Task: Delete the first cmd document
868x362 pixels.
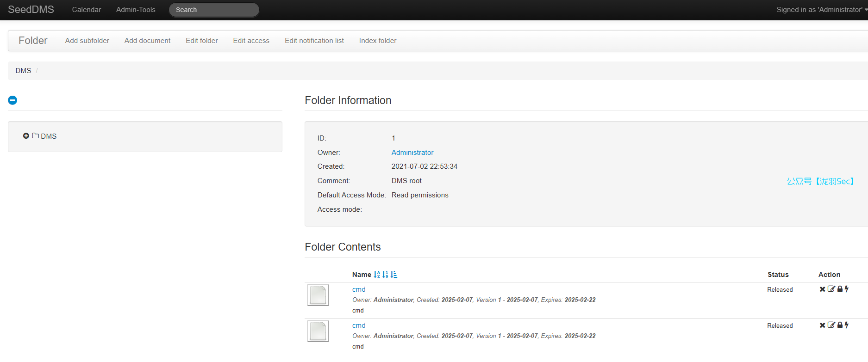Action: (x=822, y=289)
